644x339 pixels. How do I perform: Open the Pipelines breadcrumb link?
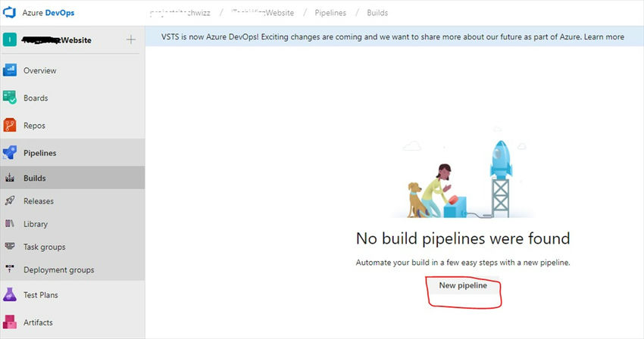tap(330, 13)
